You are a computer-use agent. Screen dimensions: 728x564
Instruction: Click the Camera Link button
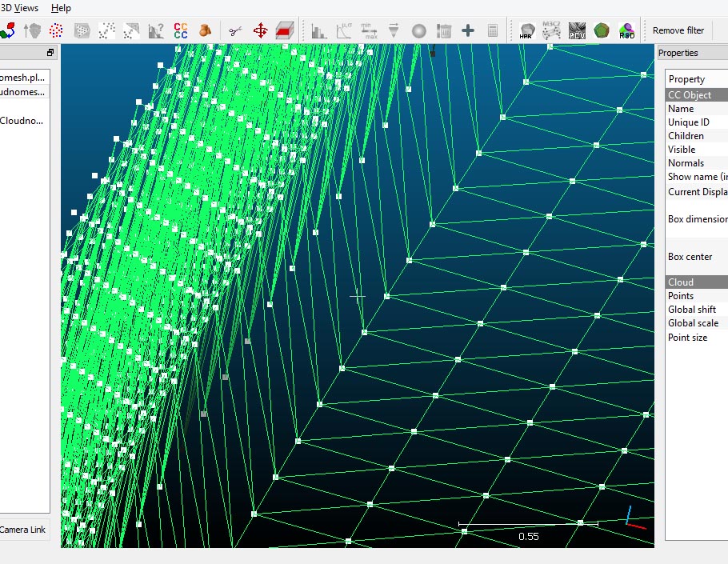tap(22, 530)
